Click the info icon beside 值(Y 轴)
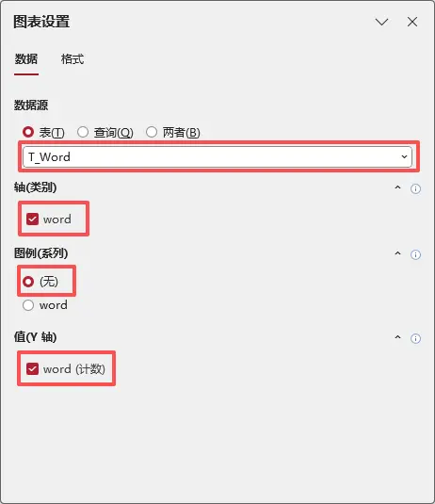This screenshot has height=504, width=435. 415,338
